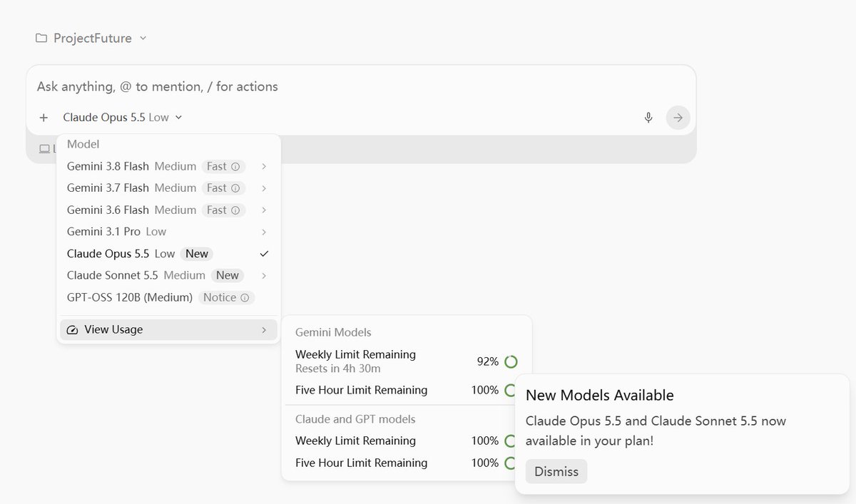856x504 pixels.
Task: Click the gauge icon beside View Usage
Action: coord(72,330)
